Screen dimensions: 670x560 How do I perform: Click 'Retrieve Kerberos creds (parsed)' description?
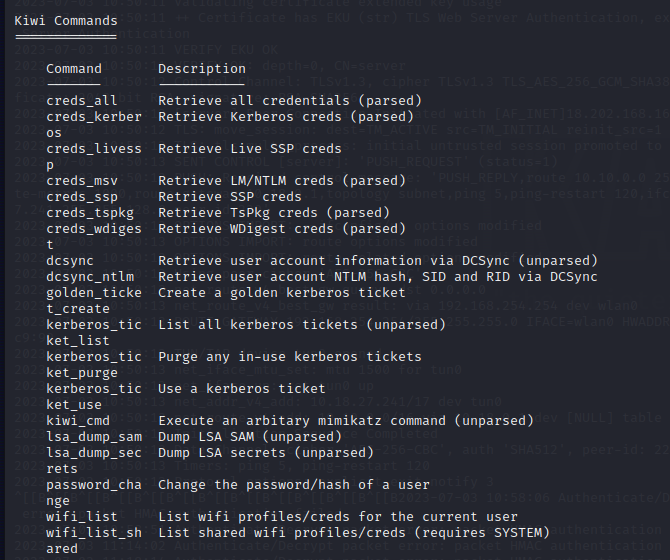(x=286, y=117)
